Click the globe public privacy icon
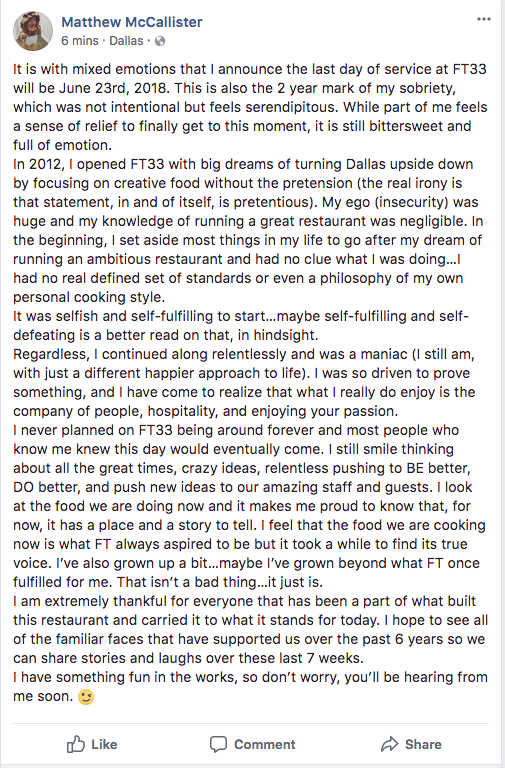 pos(160,41)
